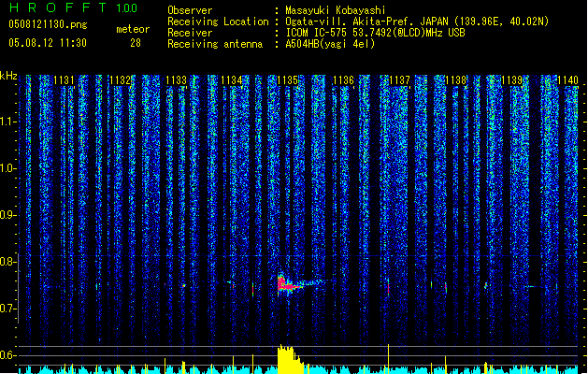Viewport: 588px width, 374px height.
Task: Click the date stamp 05.08.12 11:30
Action: pos(48,43)
